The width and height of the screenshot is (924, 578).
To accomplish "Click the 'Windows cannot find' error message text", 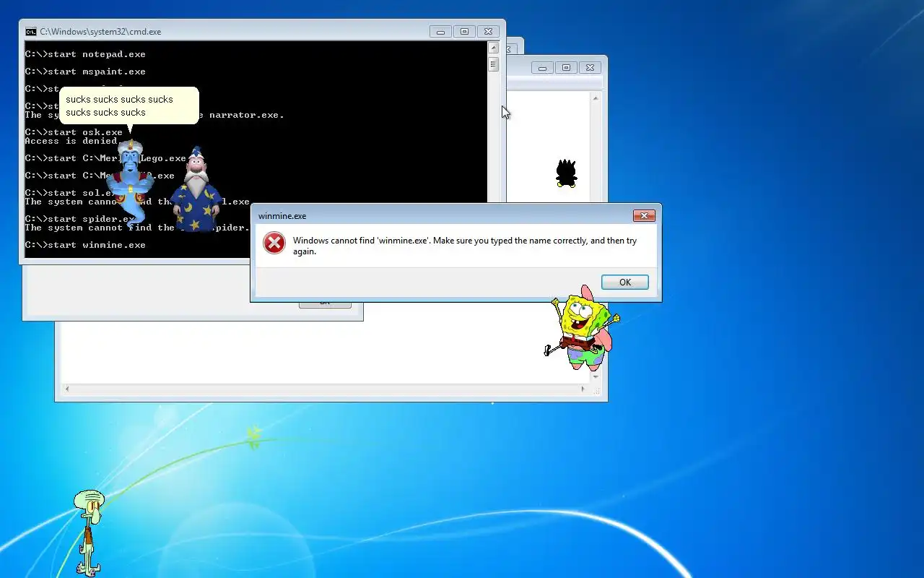I will 465,246.
